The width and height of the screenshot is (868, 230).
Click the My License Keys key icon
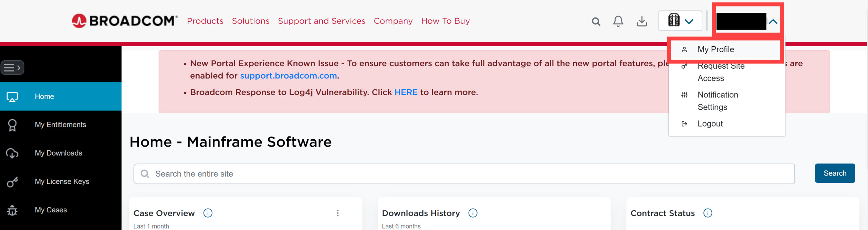click(12, 182)
